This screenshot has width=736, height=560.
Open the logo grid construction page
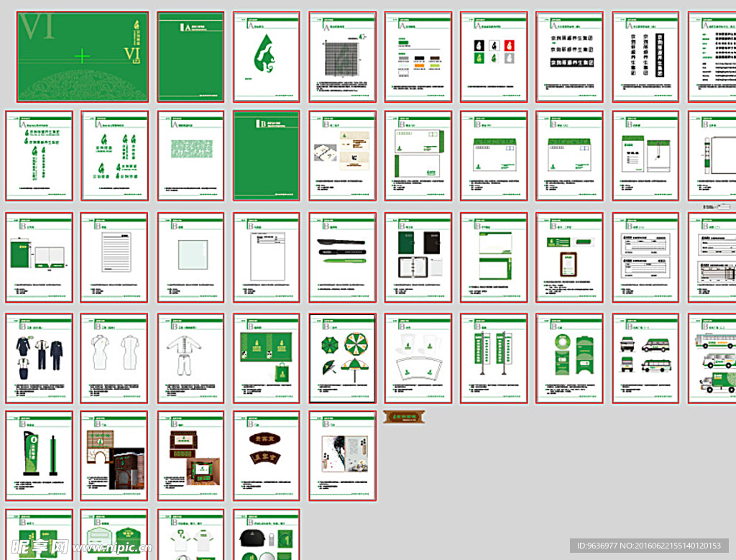click(342, 57)
